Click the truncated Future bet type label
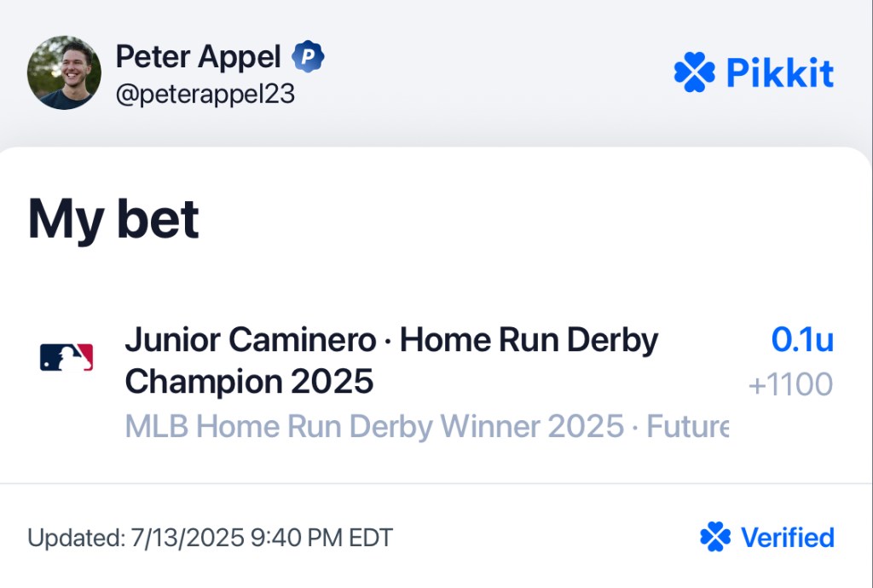The image size is (873, 588). click(x=688, y=426)
